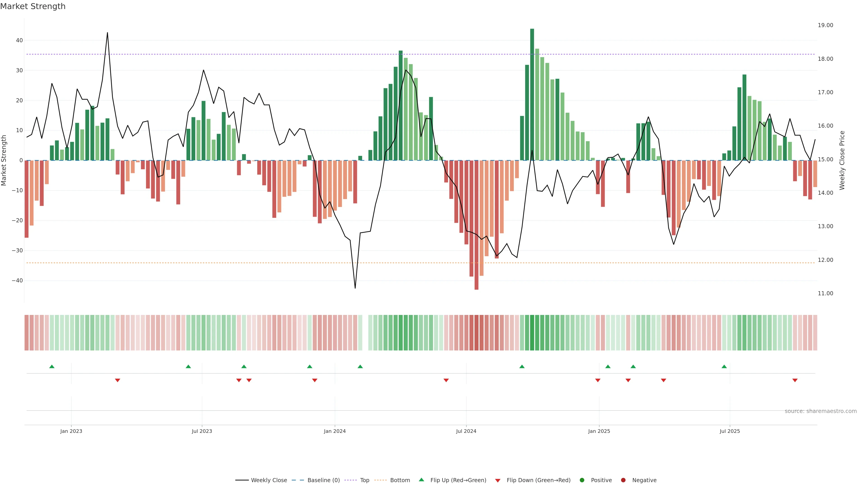Screen dimensions: 868x488
Task: Click the red flip-down marker near June 2024
Action: [446, 380]
